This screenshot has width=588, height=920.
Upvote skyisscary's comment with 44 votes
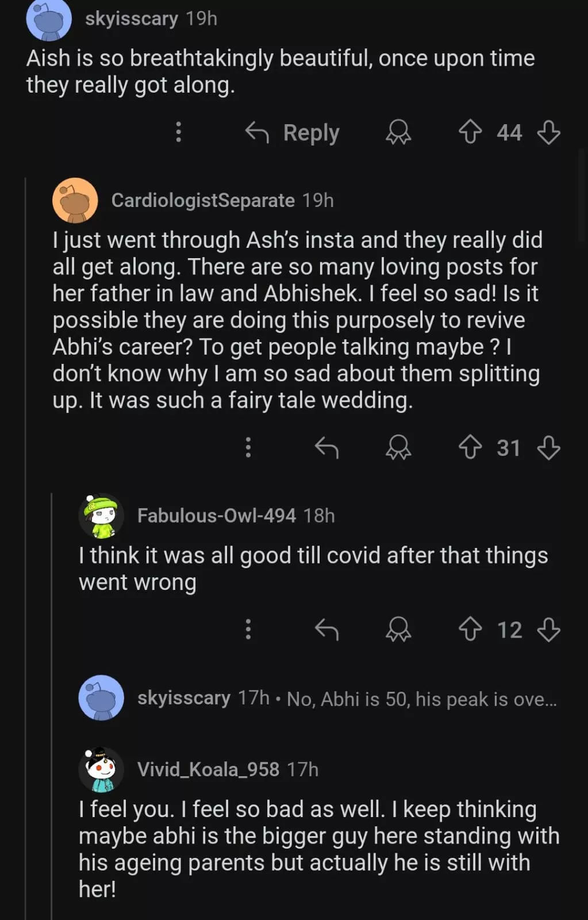(x=470, y=132)
